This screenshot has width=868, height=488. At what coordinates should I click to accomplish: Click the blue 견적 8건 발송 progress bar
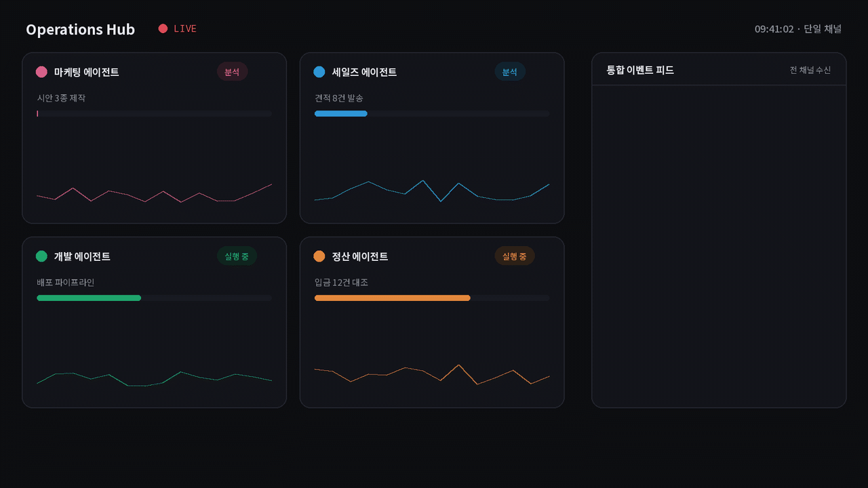tap(432, 114)
